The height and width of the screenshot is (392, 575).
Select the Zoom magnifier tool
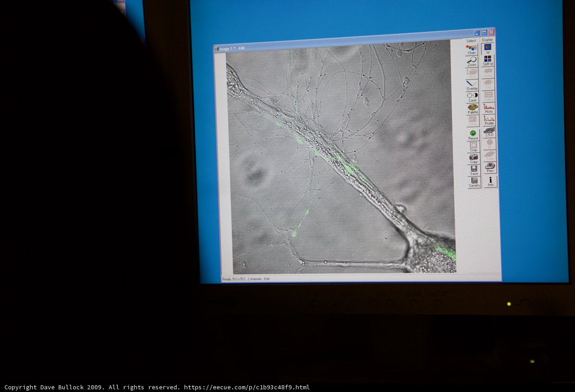point(472,62)
